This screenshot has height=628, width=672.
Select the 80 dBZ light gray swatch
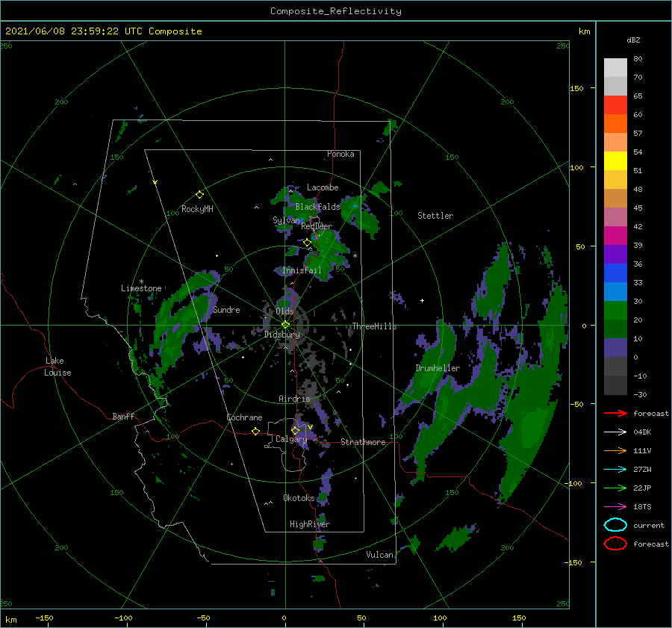coord(615,68)
